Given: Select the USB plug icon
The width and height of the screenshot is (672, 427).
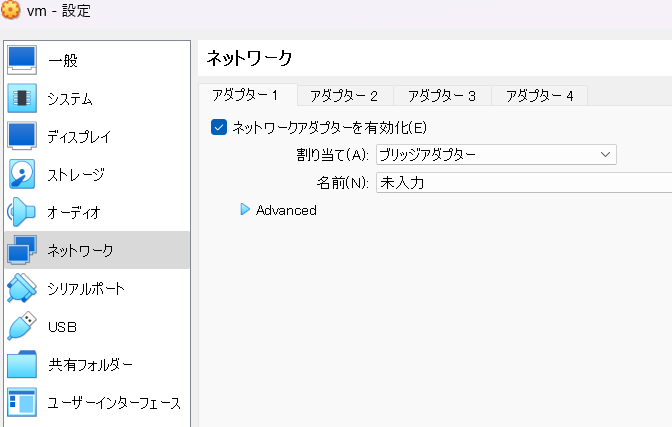Looking at the screenshot, I should (x=21, y=326).
